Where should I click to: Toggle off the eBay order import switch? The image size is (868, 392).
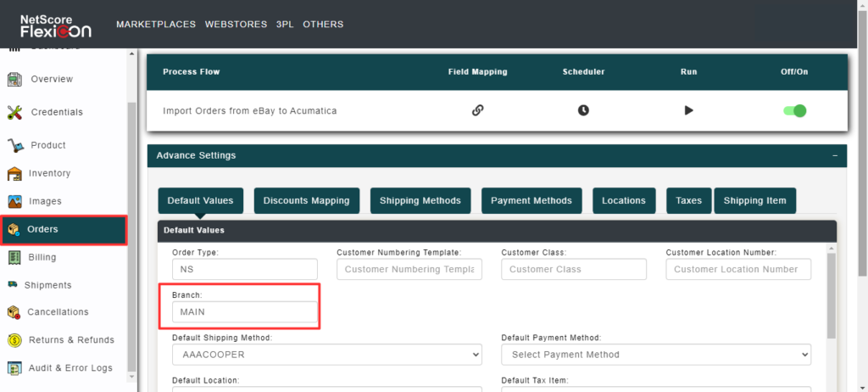pyautogui.click(x=794, y=110)
